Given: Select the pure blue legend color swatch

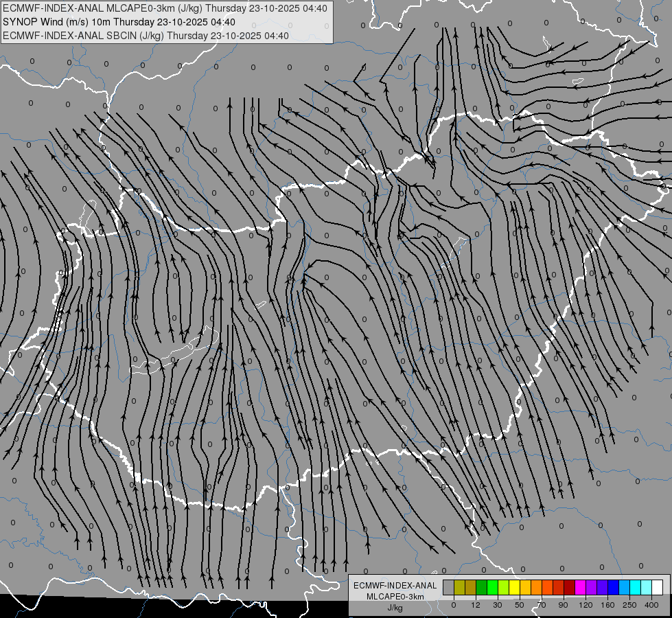Looking at the screenshot, I should pos(613,587).
